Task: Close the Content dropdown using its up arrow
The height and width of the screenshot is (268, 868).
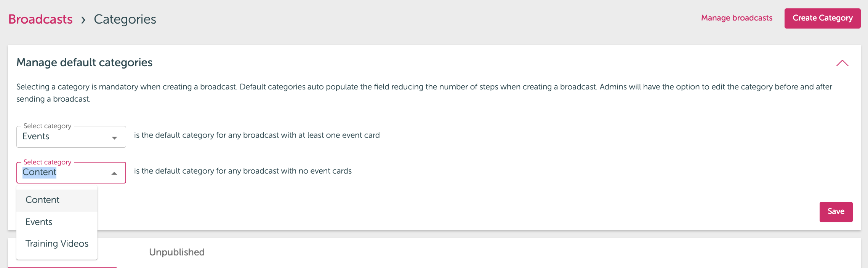Action: pos(114,173)
